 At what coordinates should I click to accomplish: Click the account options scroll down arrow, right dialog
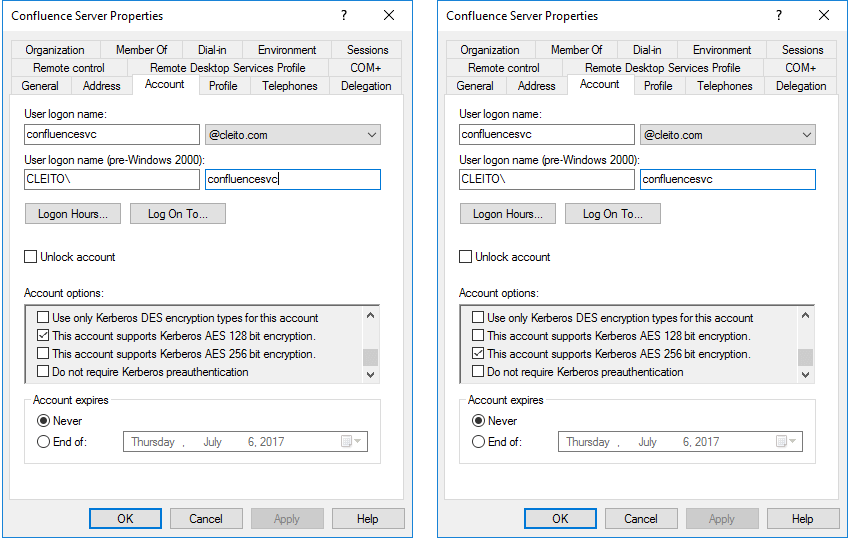[x=806, y=375]
